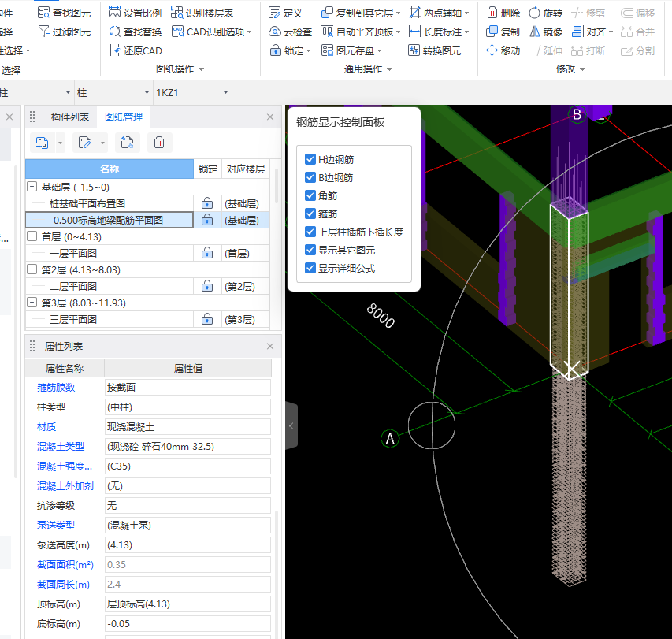Uncheck the H边钢筋 checkbox
The height and width of the screenshot is (639, 672).
click(310, 159)
